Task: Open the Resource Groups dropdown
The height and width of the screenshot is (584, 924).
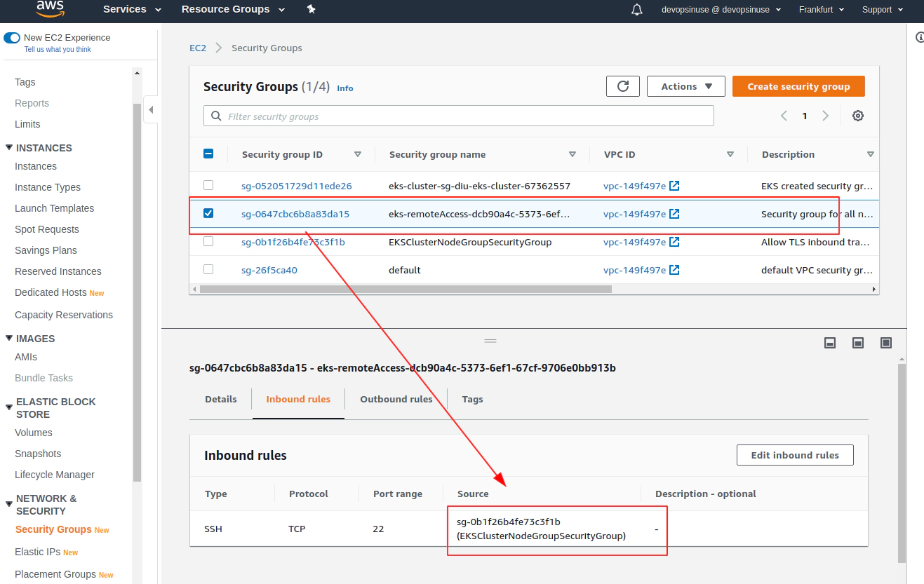Action: tap(233, 9)
